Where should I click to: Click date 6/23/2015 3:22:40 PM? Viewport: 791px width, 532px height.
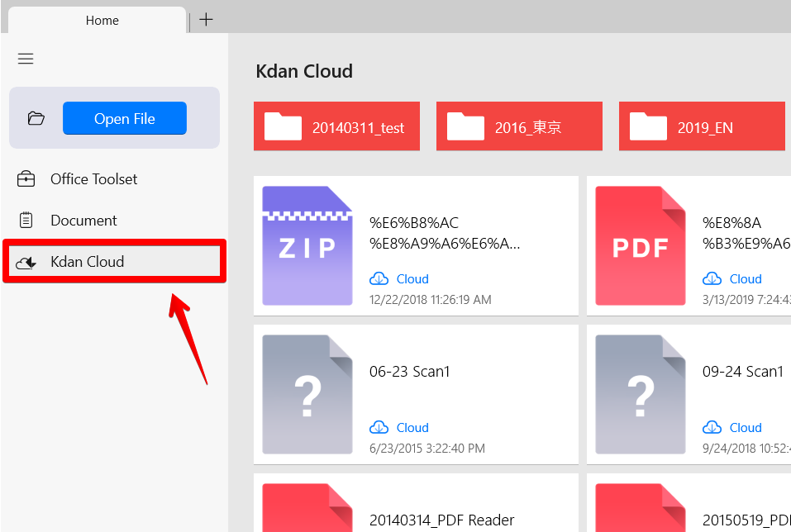(427, 449)
